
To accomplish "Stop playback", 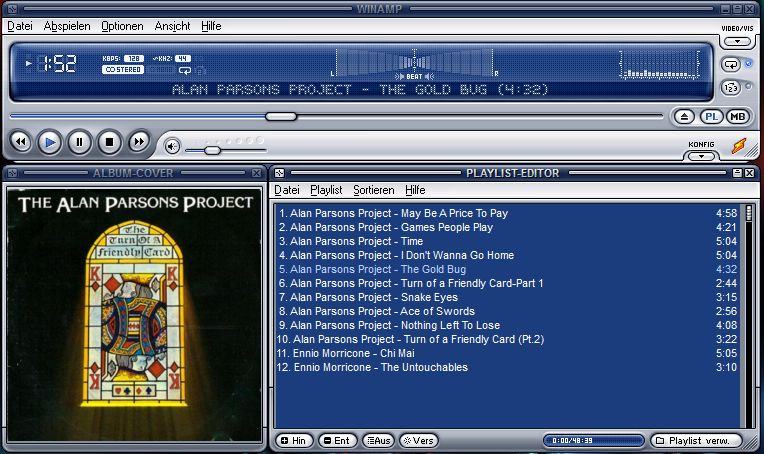I will [109, 142].
